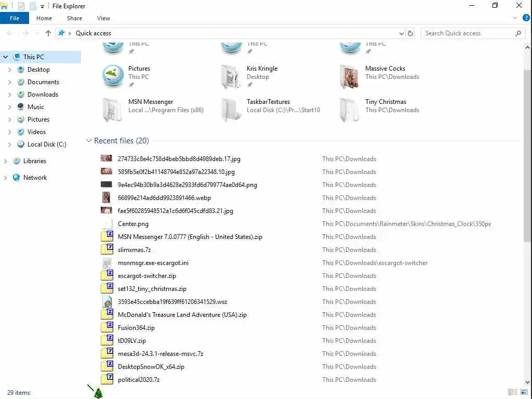This screenshot has width=532, height=399.
Task: Open the Share ribbon tab
Action: coord(74,18)
